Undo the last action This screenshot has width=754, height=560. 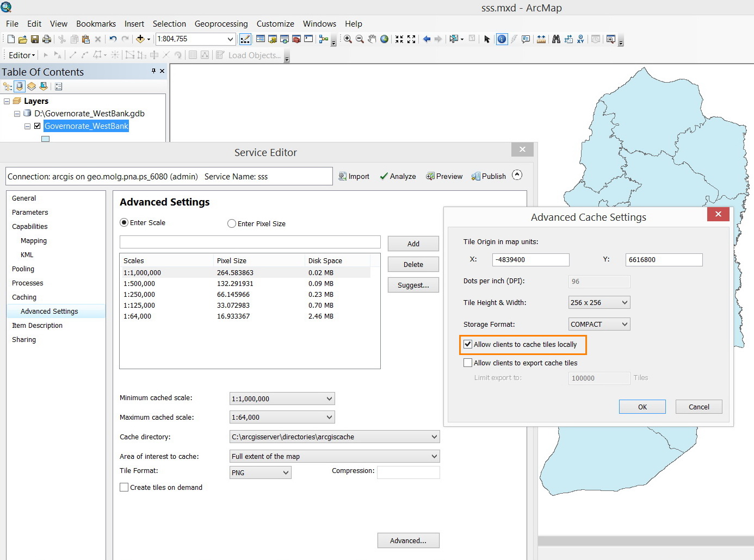113,39
